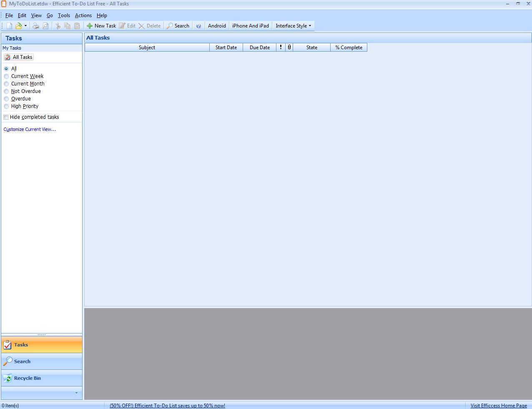Create a task with the New Task icon
Viewport: 532px width, 409px height.
[101, 25]
